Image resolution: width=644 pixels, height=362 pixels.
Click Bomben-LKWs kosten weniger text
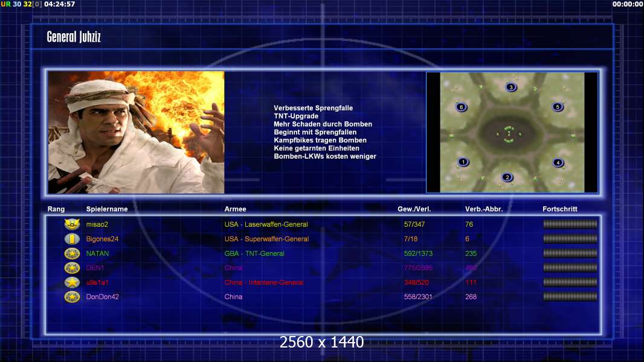click(325, 156)
